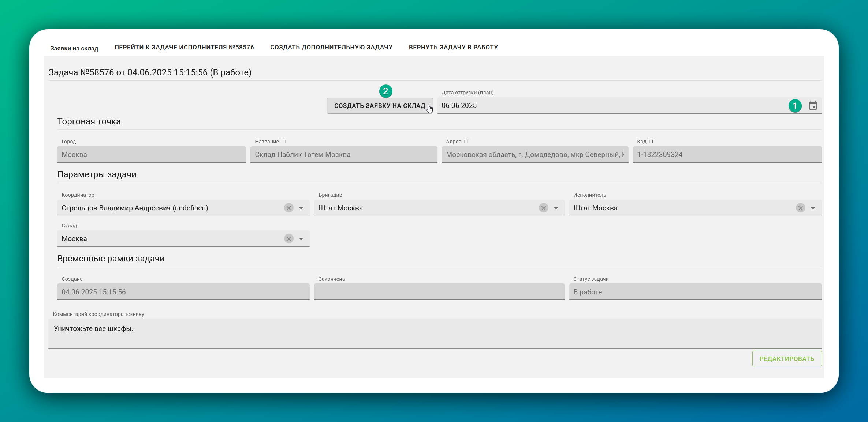Screen dimensions: 868x422
Task: Click the coordinator comment text area
Action: [x=435, y=334]
